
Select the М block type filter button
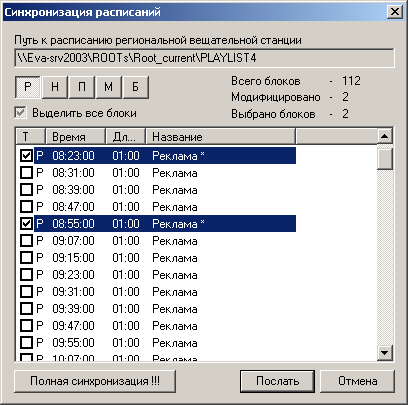tap(109, 87)
